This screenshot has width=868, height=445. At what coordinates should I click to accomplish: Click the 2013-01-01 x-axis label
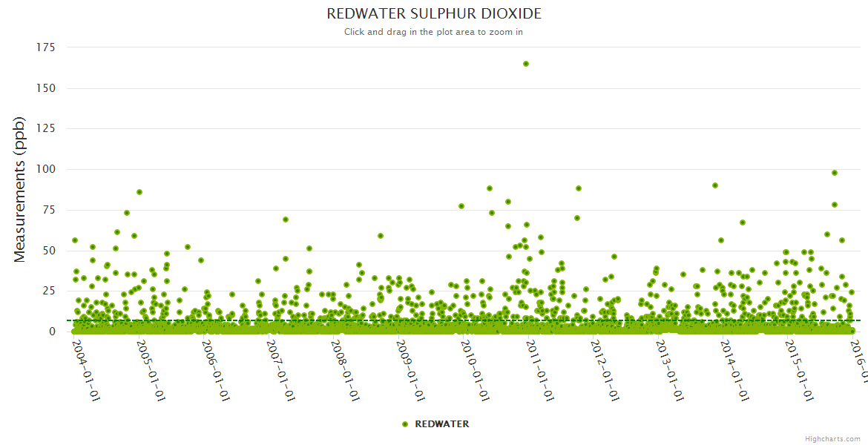pyautogui.click(x=671, y=360)
